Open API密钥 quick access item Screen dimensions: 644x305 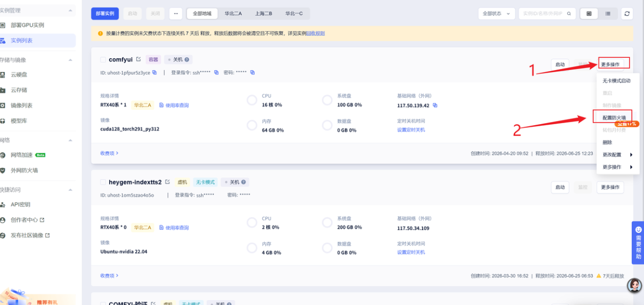21,205
